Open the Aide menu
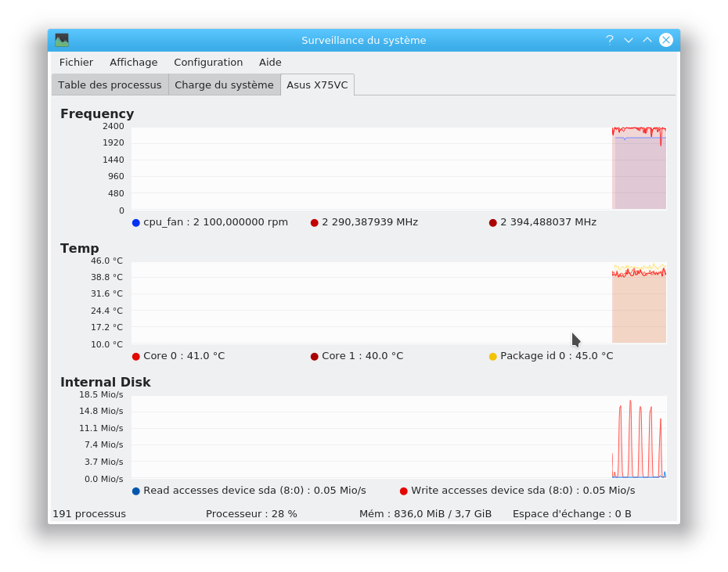This screenshot has height=572, width=728. [270, 63]
